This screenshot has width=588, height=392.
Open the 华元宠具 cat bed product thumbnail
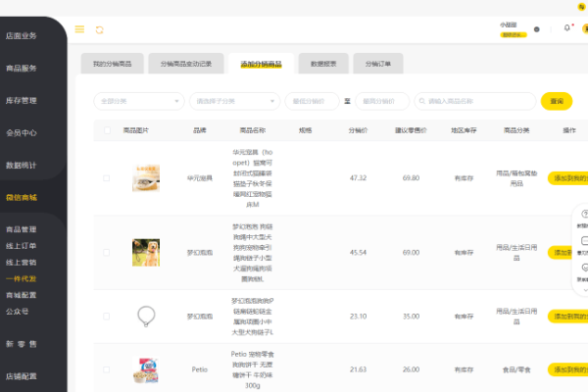[x=146, y=178]
